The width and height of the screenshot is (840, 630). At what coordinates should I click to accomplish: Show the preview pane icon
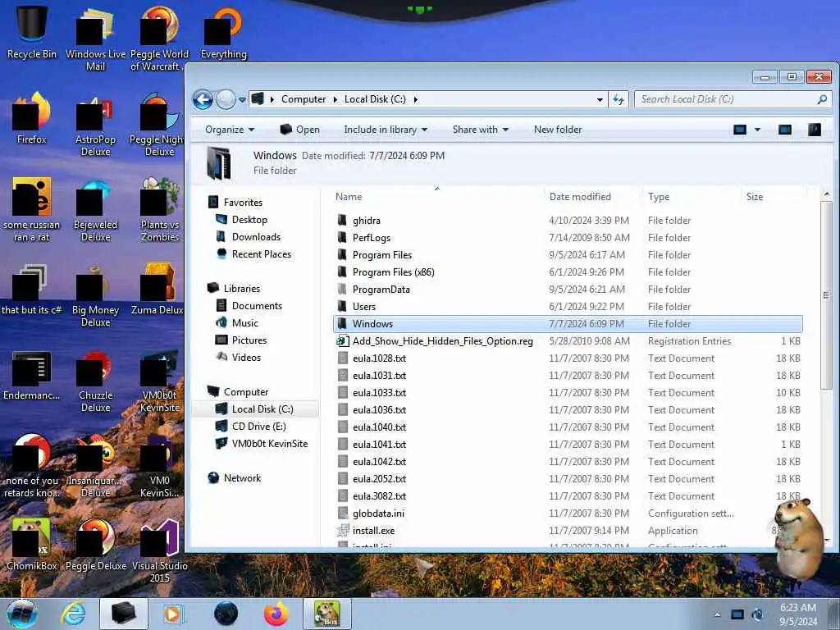coord(785,130)
